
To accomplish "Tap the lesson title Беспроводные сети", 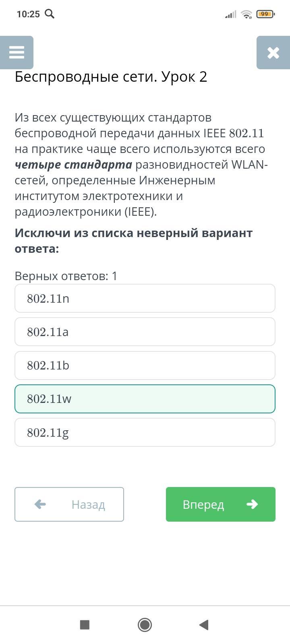I will 111,76.
